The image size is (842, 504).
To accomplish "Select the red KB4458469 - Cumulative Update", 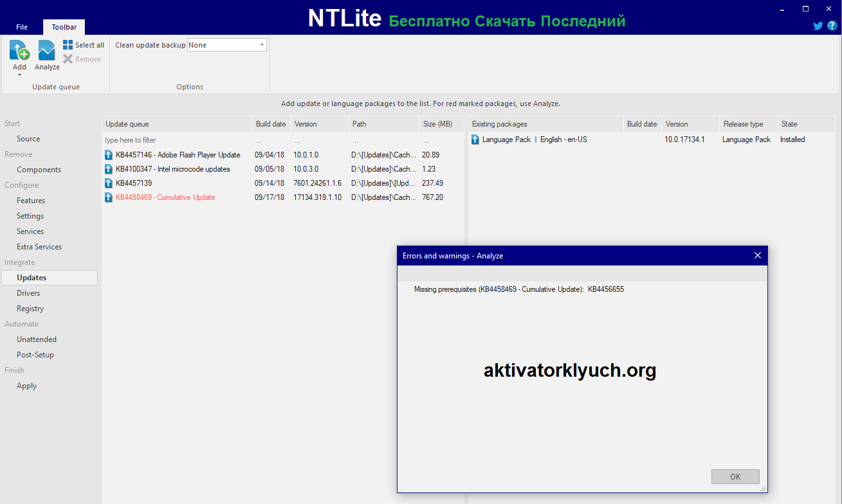I will pyautogui.click(x=165, y=197).
